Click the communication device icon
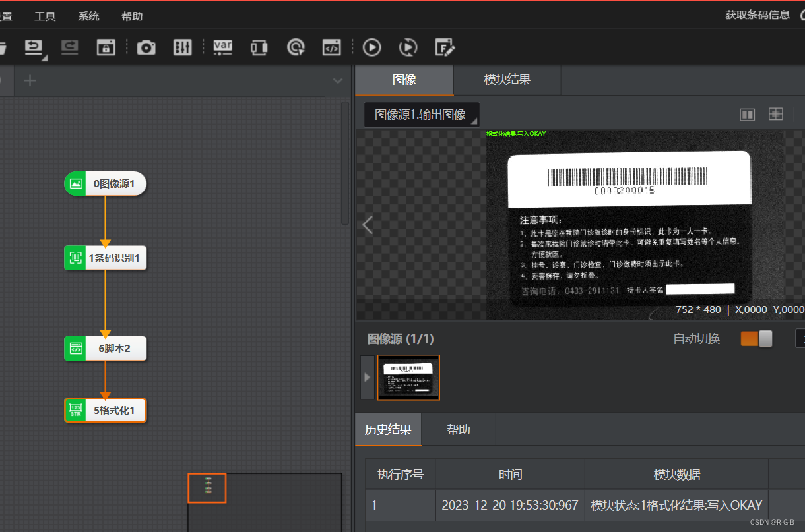The height and width of the screenshot is (532, 805). click(x=259, y=47)
